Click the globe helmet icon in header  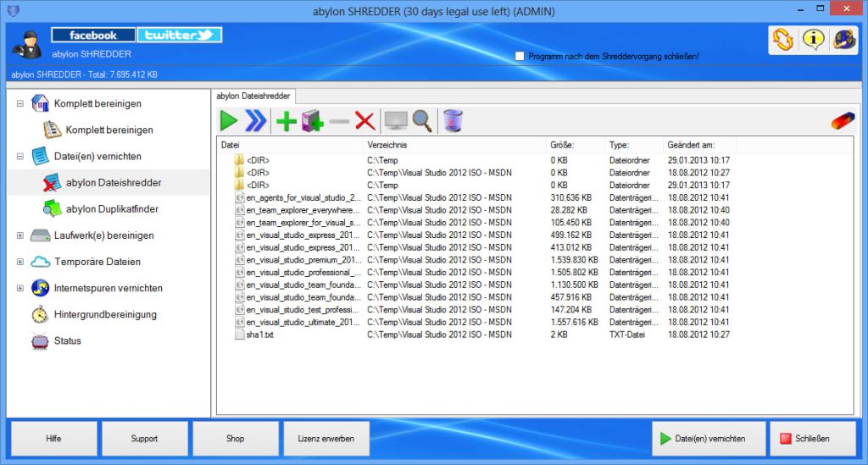coord(844,40)
